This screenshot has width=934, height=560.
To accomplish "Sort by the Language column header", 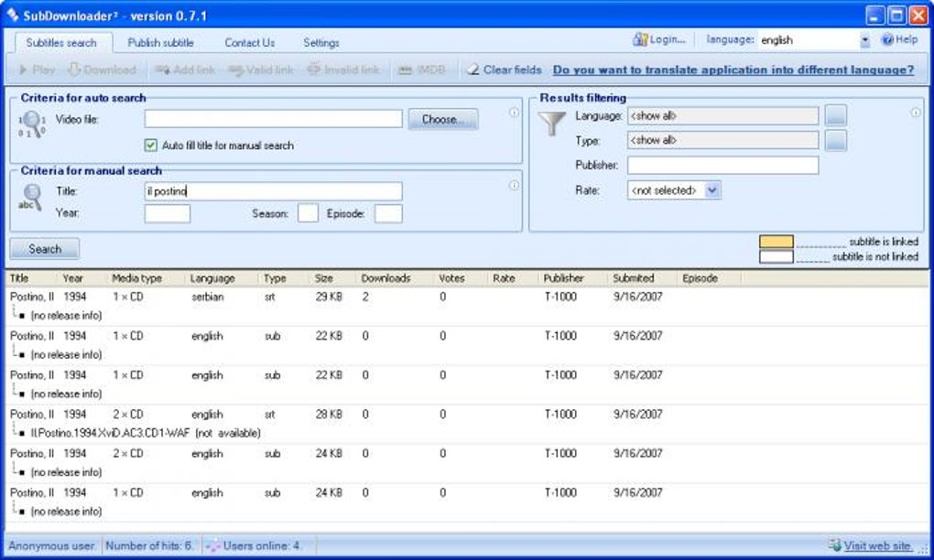I will pos(223,278).
